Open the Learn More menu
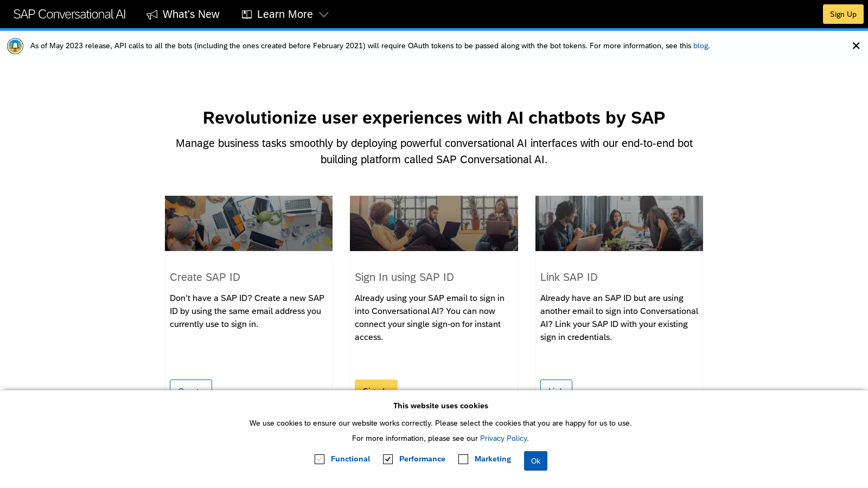 pos(285,15)
